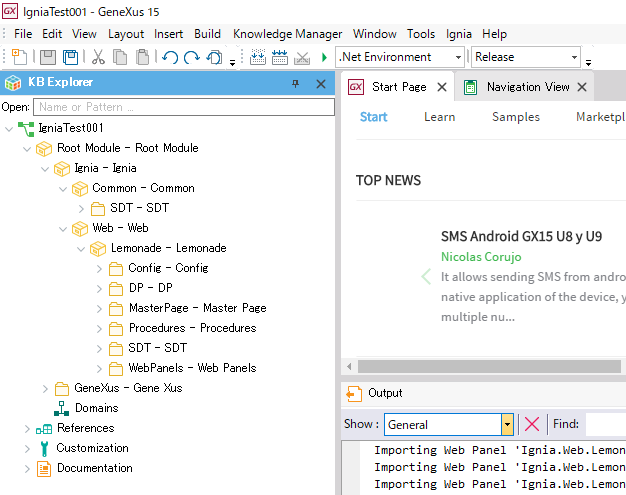Open the Samples section link

point(515,117)
